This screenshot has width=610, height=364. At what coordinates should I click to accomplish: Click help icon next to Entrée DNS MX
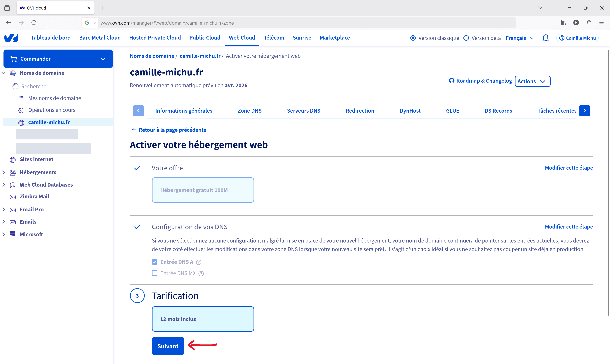coord(201,273)
